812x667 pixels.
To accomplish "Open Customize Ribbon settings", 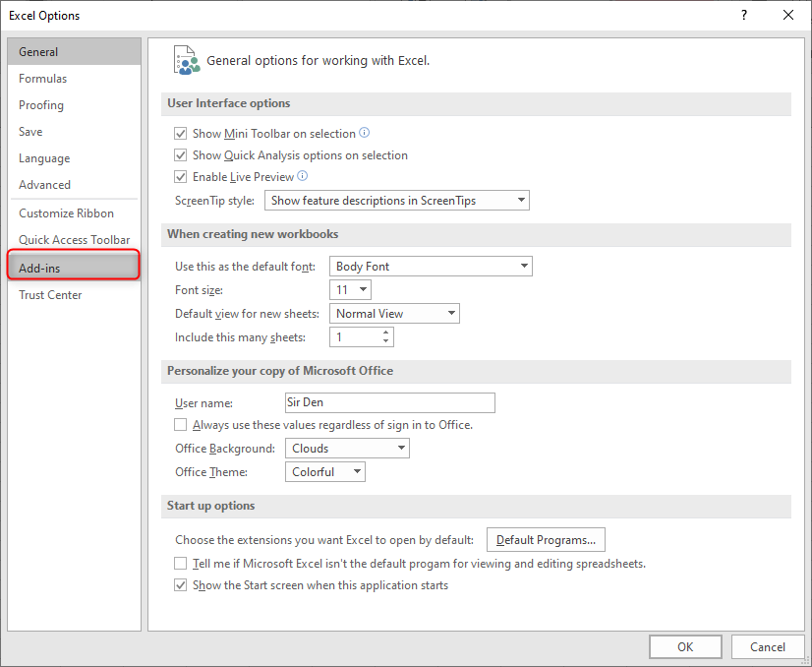I will tap(74, 213).
